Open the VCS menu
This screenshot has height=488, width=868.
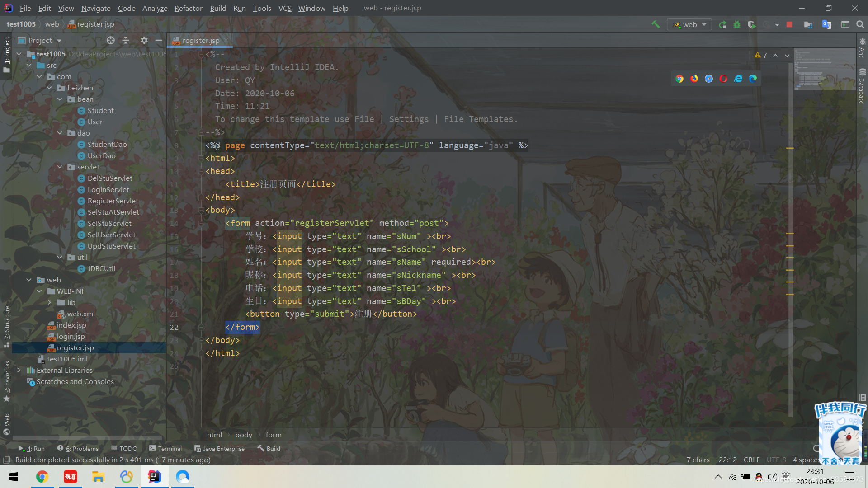pos(285,8)
